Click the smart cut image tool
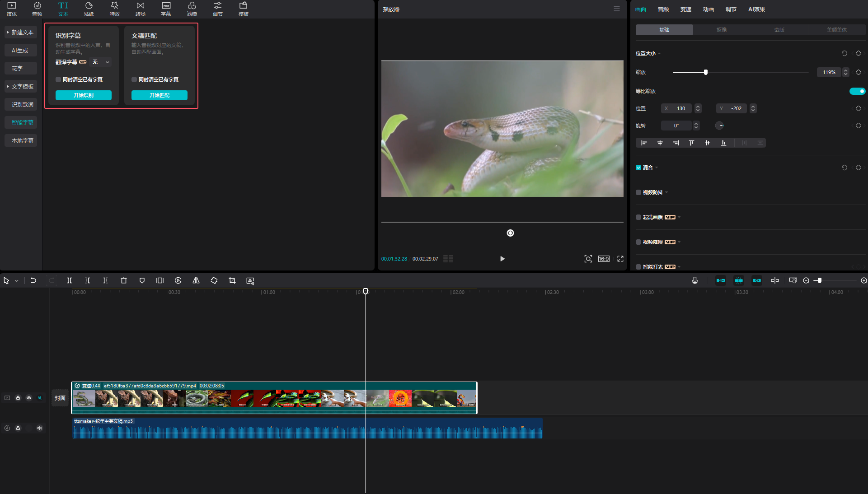 pyautogui.click(x=250, y=280)
